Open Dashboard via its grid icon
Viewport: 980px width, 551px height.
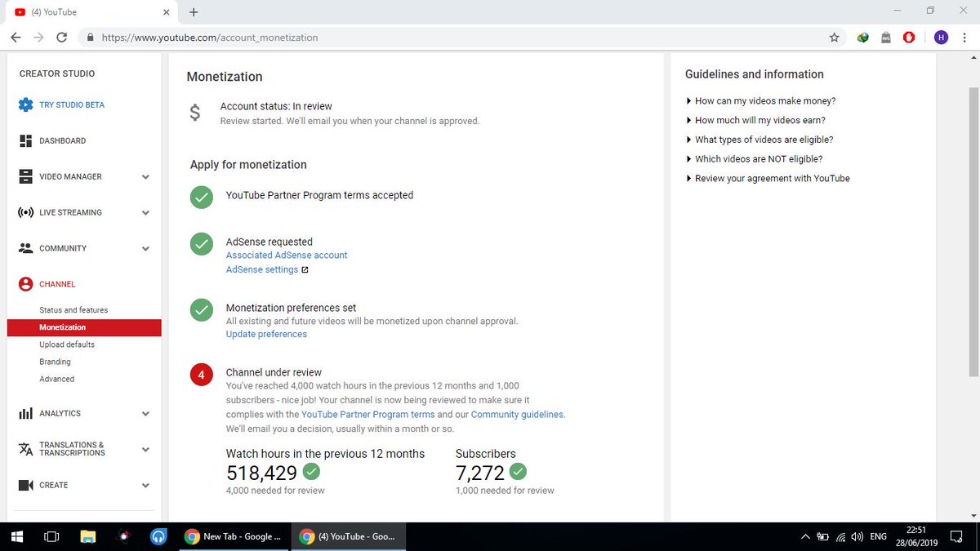tap(25, 141)
